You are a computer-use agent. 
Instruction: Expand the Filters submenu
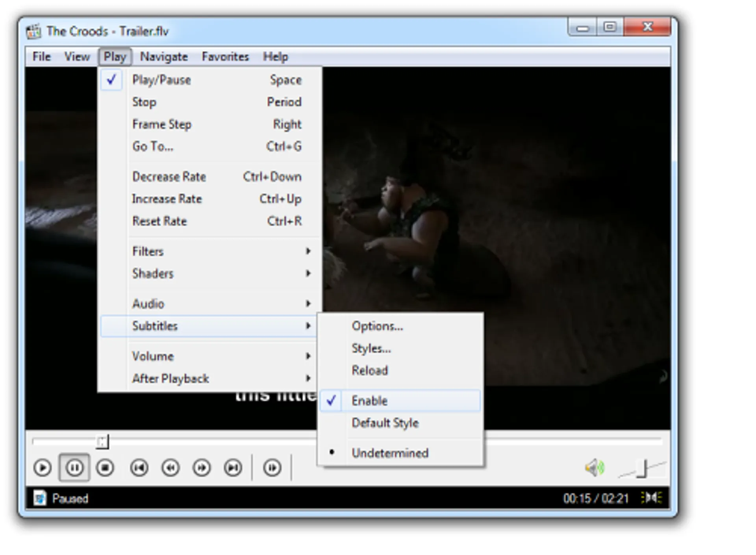(x=148, y=251)
